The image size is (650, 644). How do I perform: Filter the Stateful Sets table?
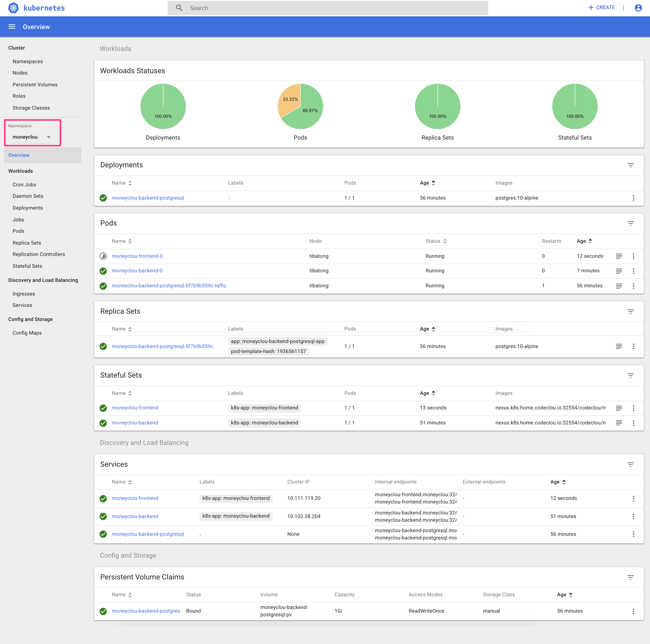630,376
